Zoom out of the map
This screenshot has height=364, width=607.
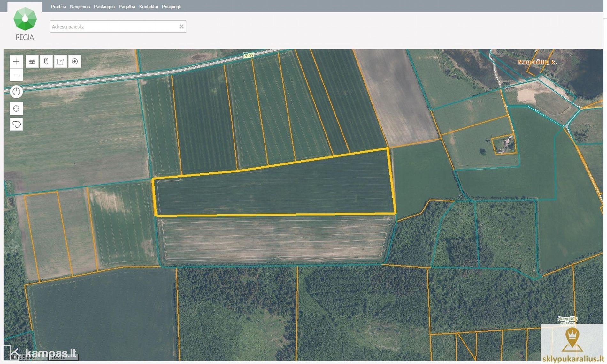tap(16, 75)
